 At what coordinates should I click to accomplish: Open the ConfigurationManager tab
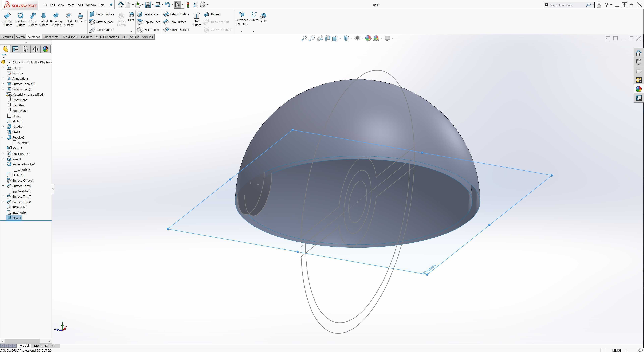(x=25, y=49)
